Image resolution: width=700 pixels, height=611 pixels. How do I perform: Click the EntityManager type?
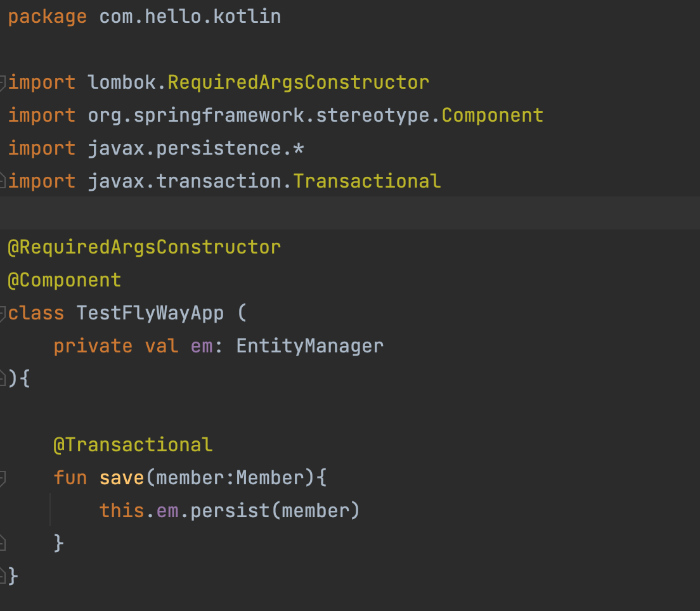[x=310, y=346]
